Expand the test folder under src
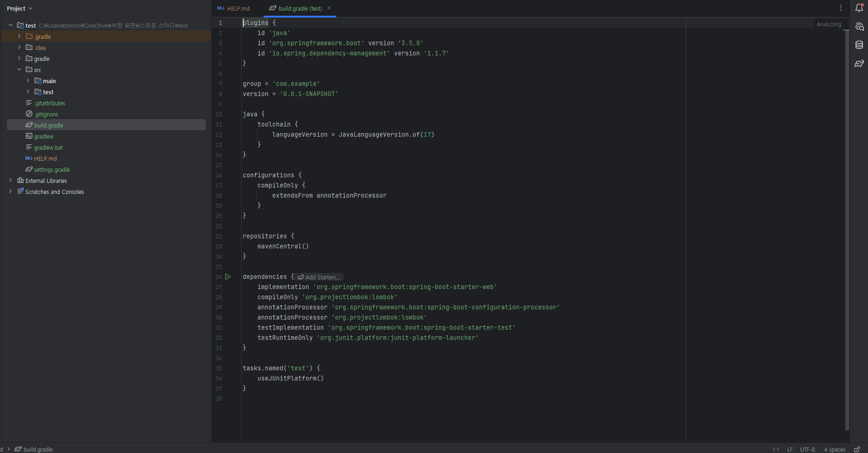This screenshot has height=453, width=868. click(x=28, y=92)
